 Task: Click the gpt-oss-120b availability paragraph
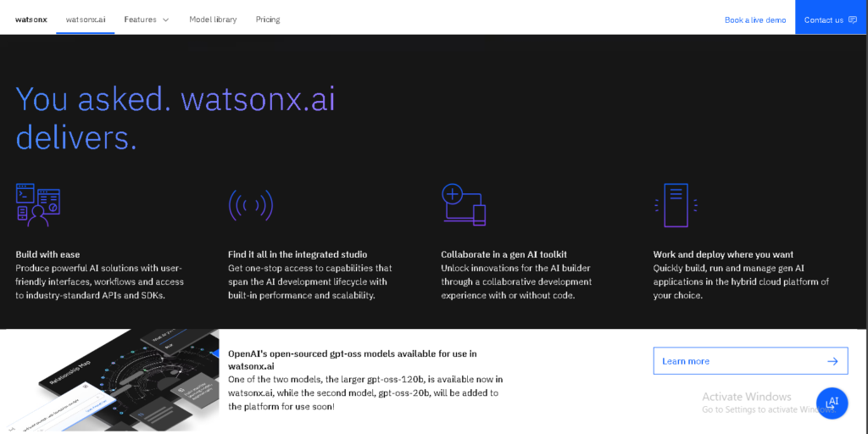click(365, 393)
